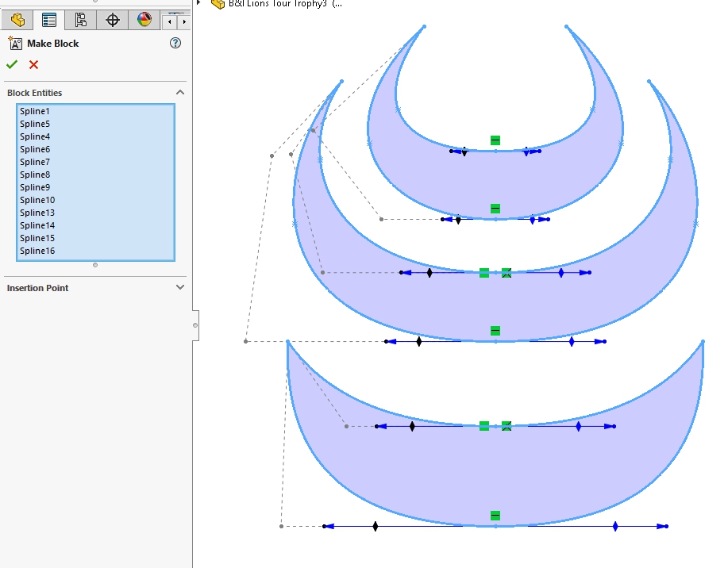Expand the Insertion Point section

[179, 288]
